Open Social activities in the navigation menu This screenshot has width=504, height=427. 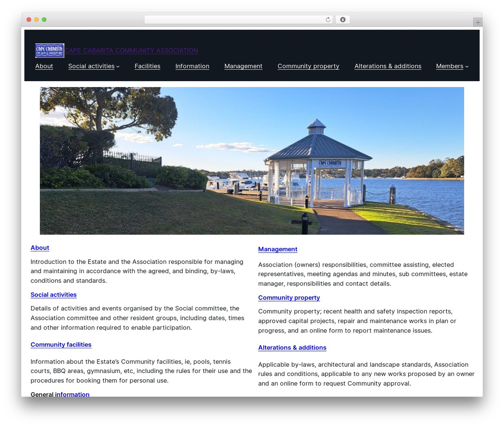click(91, 66)
